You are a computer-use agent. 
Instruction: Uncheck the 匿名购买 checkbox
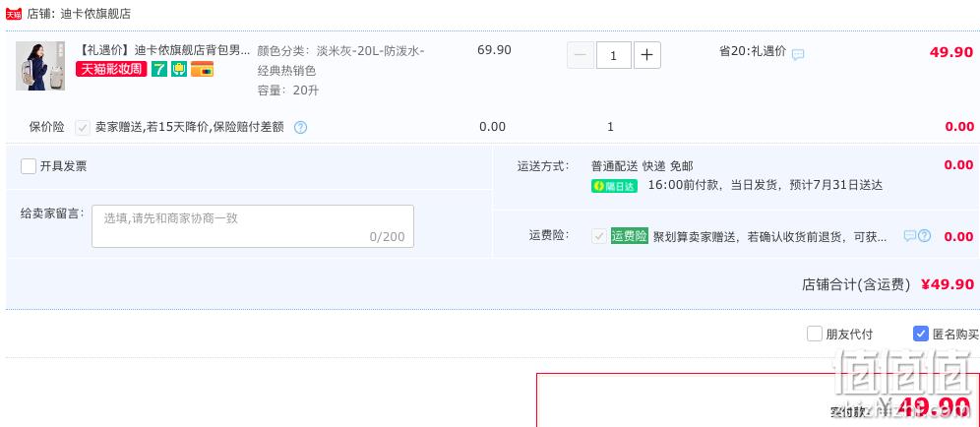coord(921,334)
